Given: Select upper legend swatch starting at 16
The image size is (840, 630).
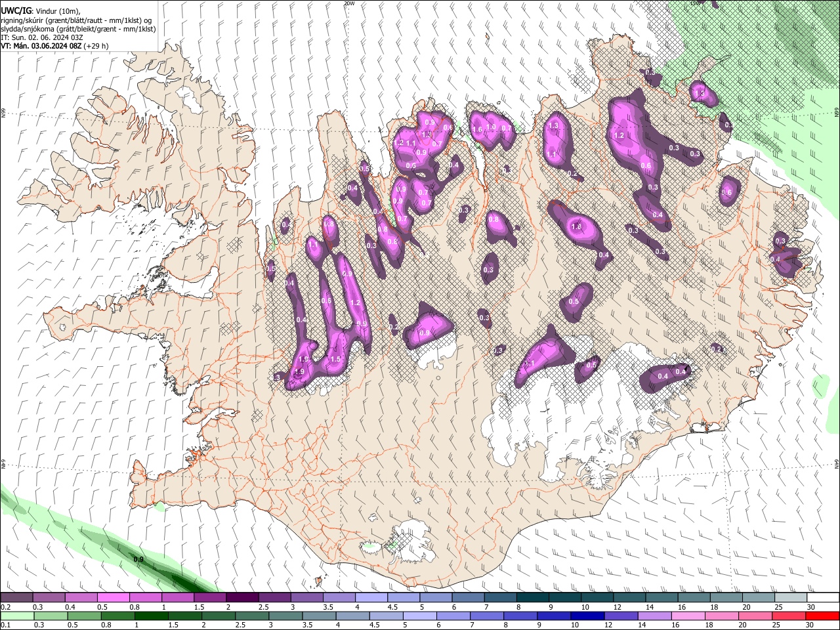Looking at the screenshot, I should pos(694,597).
